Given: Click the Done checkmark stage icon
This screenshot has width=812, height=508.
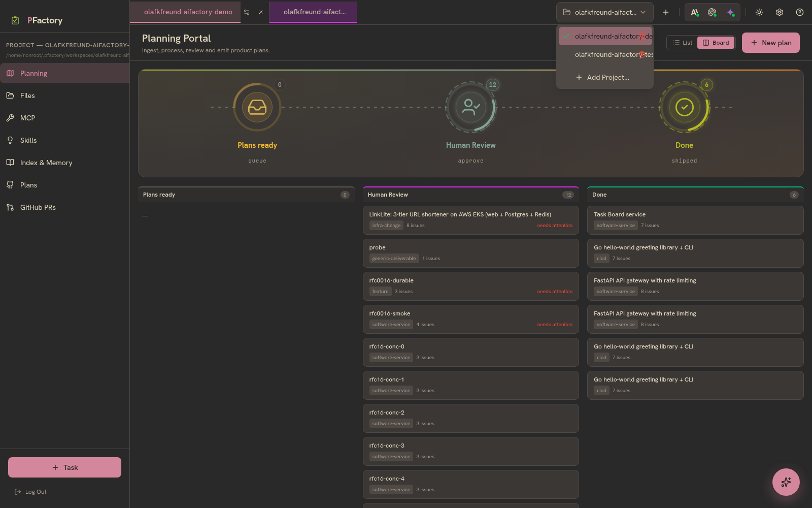Looking at the screenshot, I should tap(684, 107).
